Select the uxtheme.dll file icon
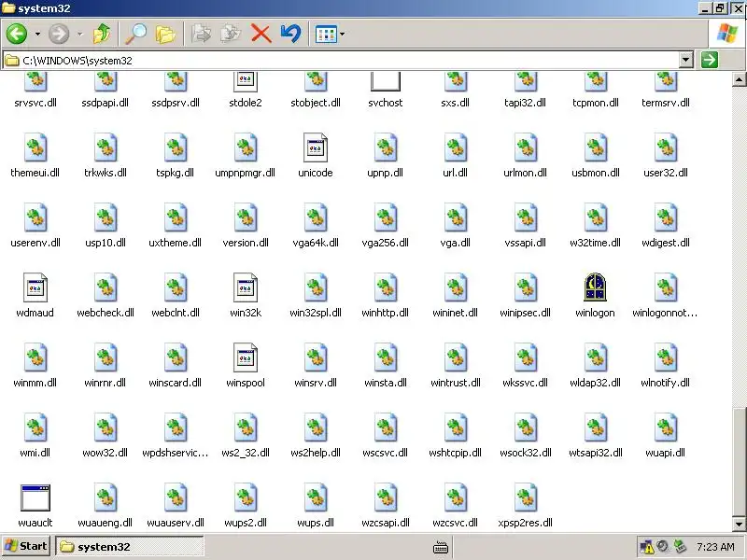The height and width of the screenshot is (560, 747). [176, 217]
